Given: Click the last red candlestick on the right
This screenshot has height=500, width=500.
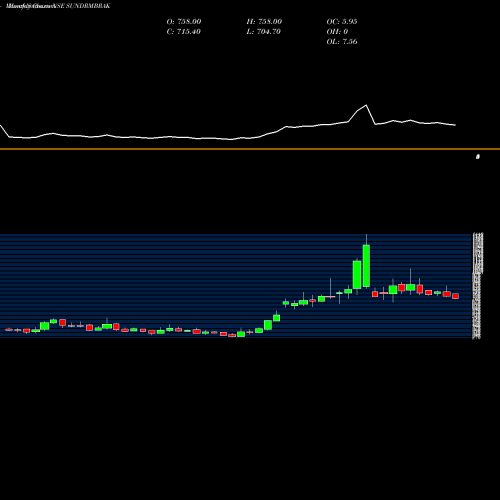Looking at the screenshot, I should [x=455, y=296].
